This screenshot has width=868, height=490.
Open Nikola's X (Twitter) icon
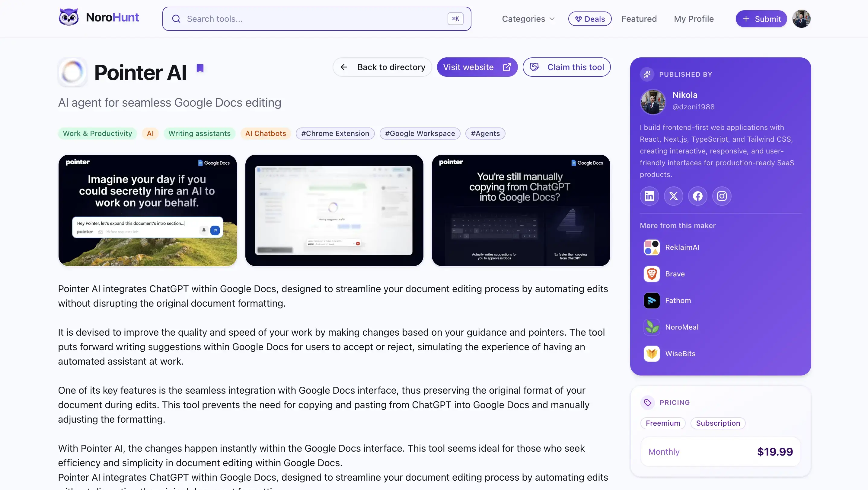(674, 196)
